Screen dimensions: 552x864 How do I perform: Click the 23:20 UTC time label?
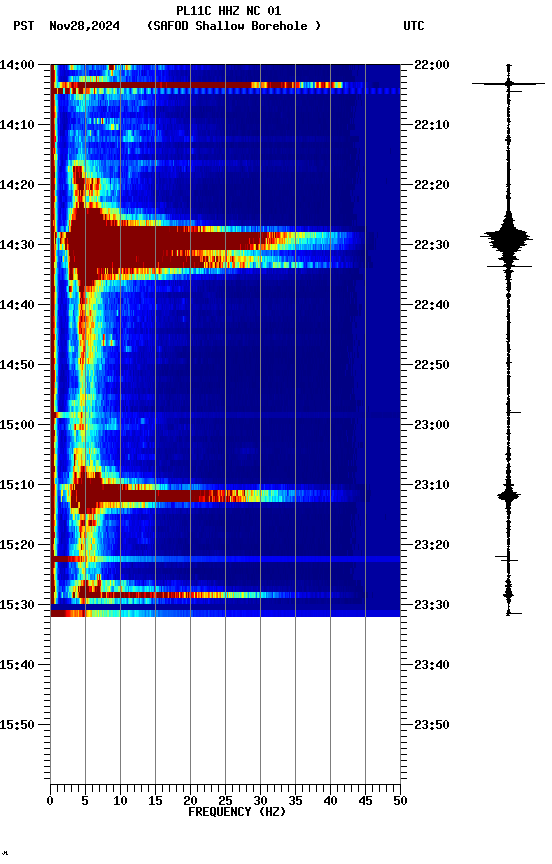[432, 545]
